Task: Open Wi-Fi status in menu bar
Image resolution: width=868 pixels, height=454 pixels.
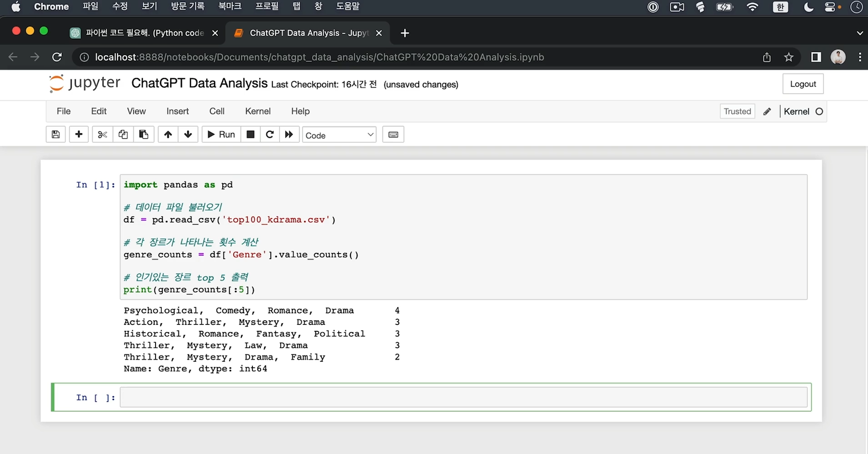Action: click(753, 7)
